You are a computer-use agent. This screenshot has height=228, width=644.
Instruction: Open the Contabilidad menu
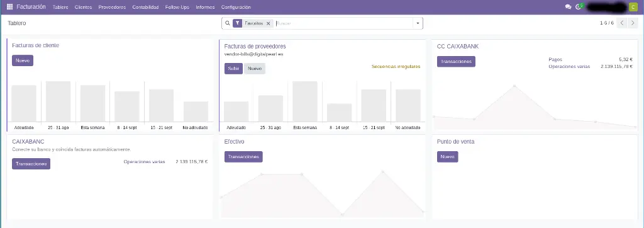pyautogui.click(x=145, y=7)
